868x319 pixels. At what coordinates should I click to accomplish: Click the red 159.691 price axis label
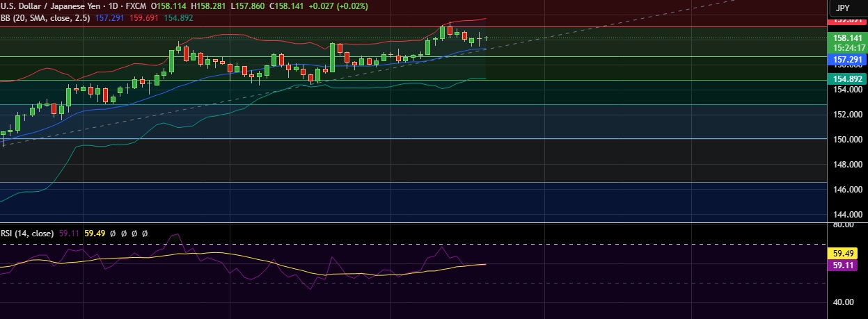click(848, 21)
